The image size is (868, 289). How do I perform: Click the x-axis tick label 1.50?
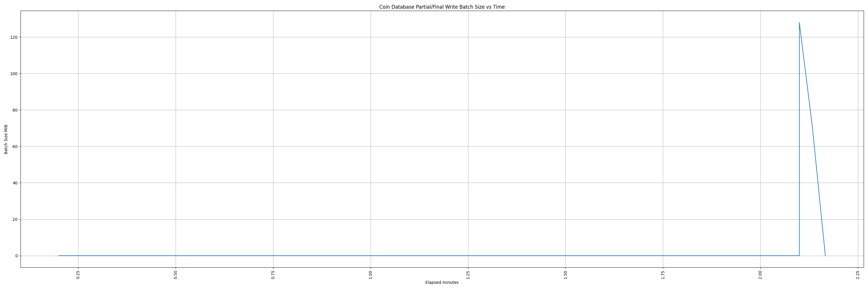click(x=565, y=275)
